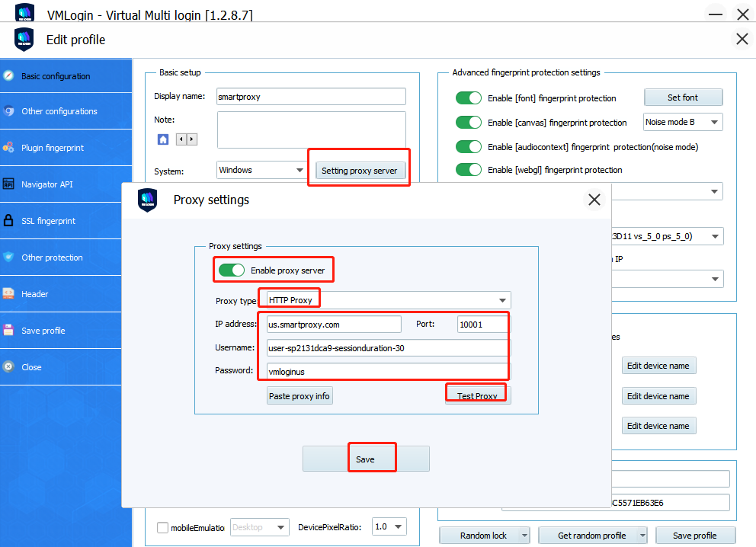The height and width of the screenshot is (547, 756).
Task: Click the floppy disk icon beside Save profile
Action: pos(8,330)
